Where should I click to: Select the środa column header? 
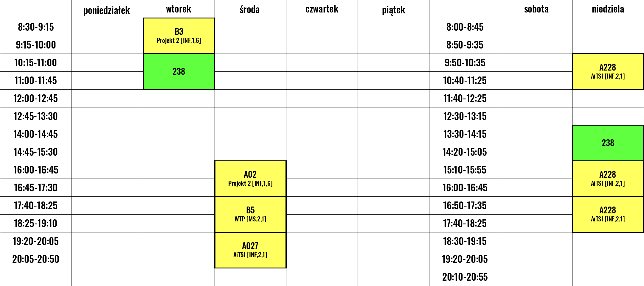250,9
